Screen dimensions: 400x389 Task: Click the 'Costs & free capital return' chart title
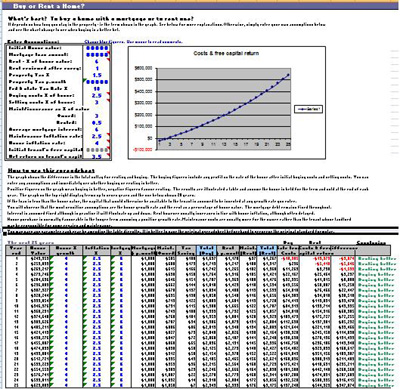(x=226, y=53)
